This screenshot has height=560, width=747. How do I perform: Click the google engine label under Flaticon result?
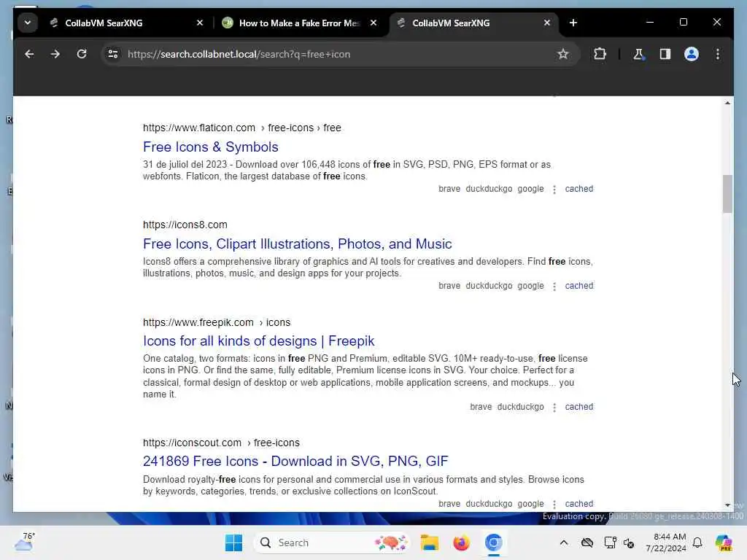[x=530, y=189]
